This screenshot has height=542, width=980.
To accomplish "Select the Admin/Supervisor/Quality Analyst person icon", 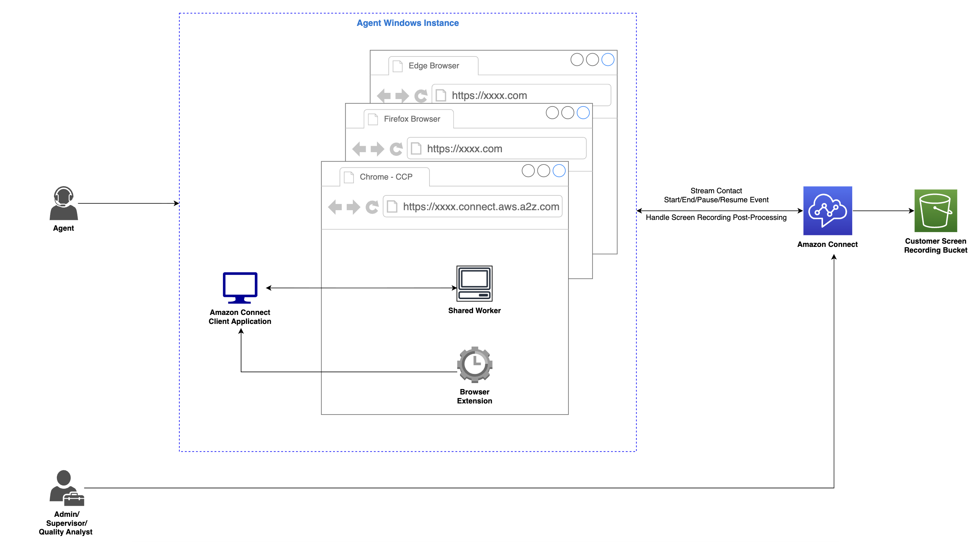I will coord(67,488).
